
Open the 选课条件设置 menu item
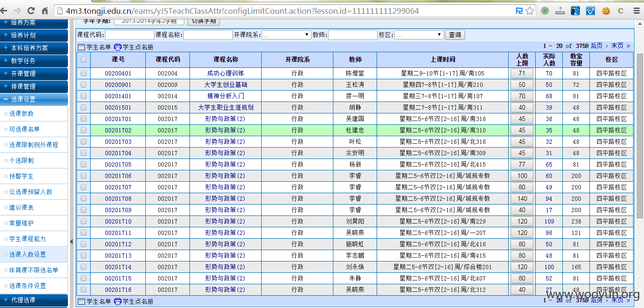click(28, 286)
